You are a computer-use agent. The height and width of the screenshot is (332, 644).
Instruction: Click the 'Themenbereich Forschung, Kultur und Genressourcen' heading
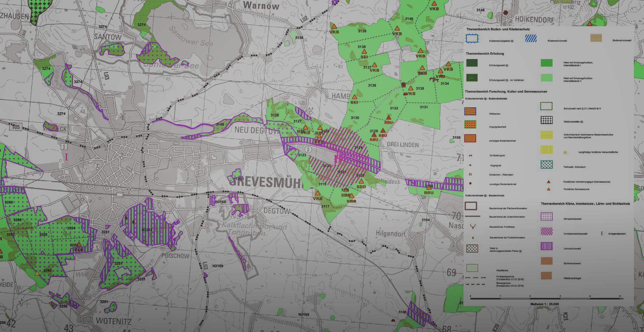[506, 92]
